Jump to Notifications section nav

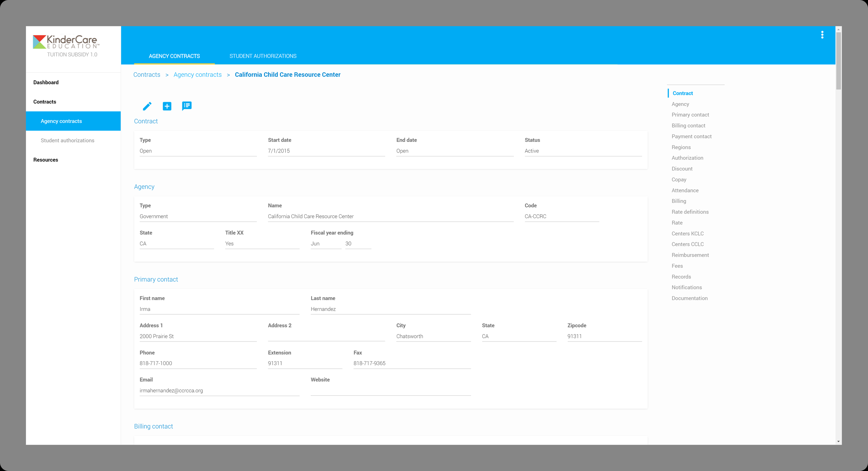point(686,287)
